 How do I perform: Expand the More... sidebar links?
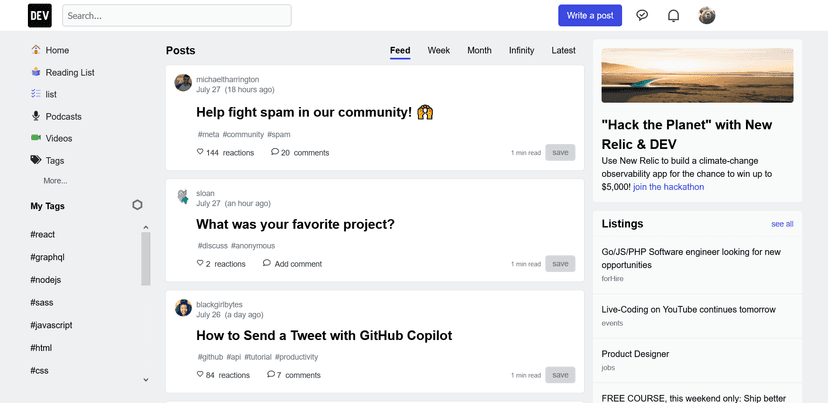click(x=55, y=181)
